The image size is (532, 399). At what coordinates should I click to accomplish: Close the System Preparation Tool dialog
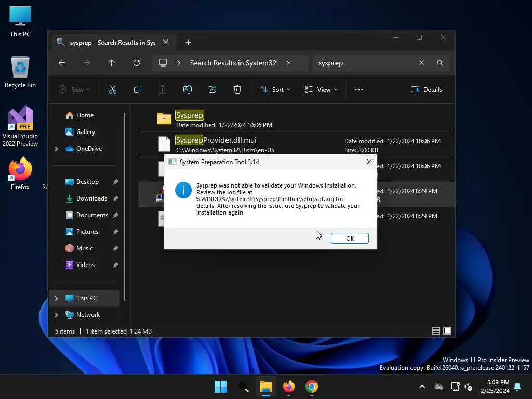click(369, 162)
